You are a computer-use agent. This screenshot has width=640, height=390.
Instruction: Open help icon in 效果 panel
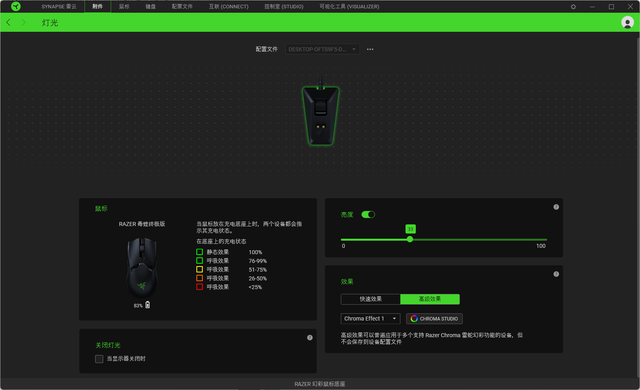[556, 274]
